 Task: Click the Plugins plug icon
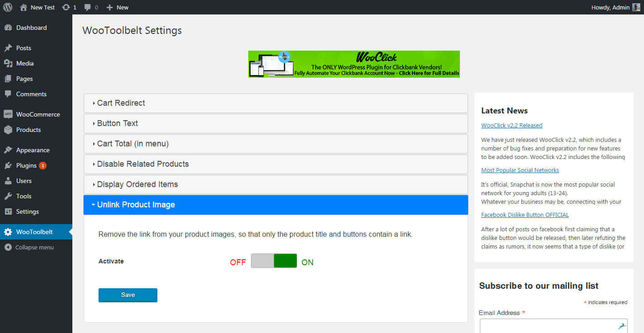point(8,165)
